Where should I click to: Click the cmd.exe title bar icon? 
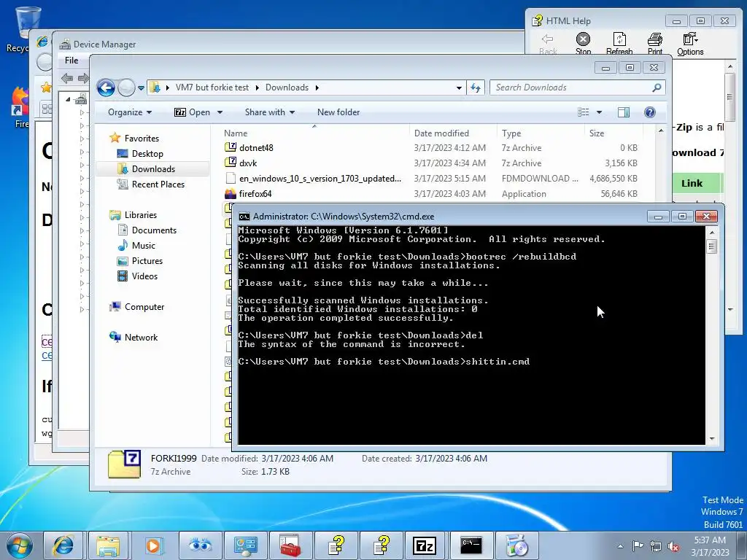click(244, 217)
